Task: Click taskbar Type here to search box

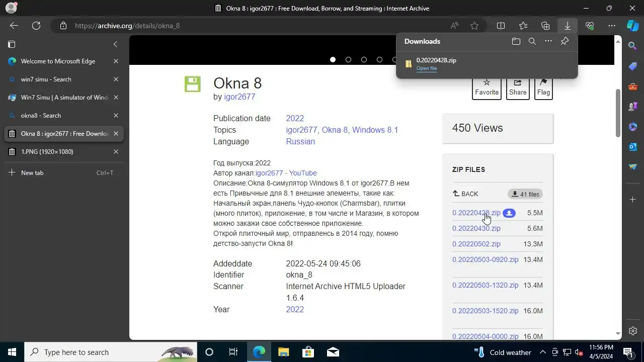Action: (x=111, y=352)
